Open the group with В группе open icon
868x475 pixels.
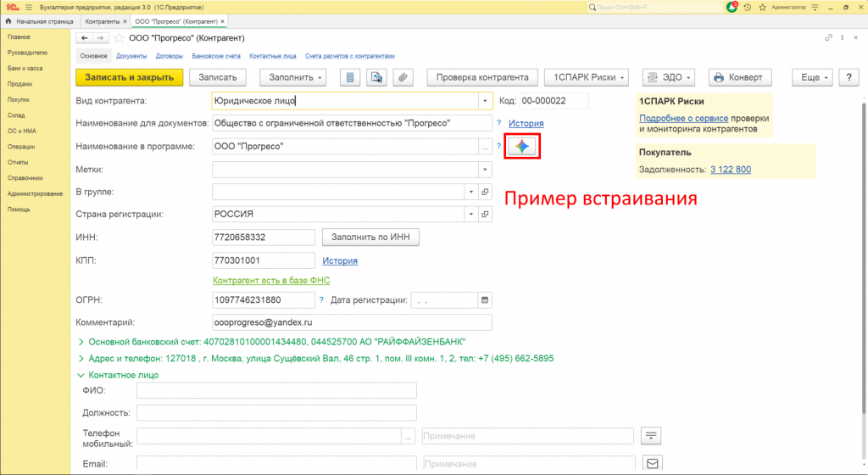[485, 192]
